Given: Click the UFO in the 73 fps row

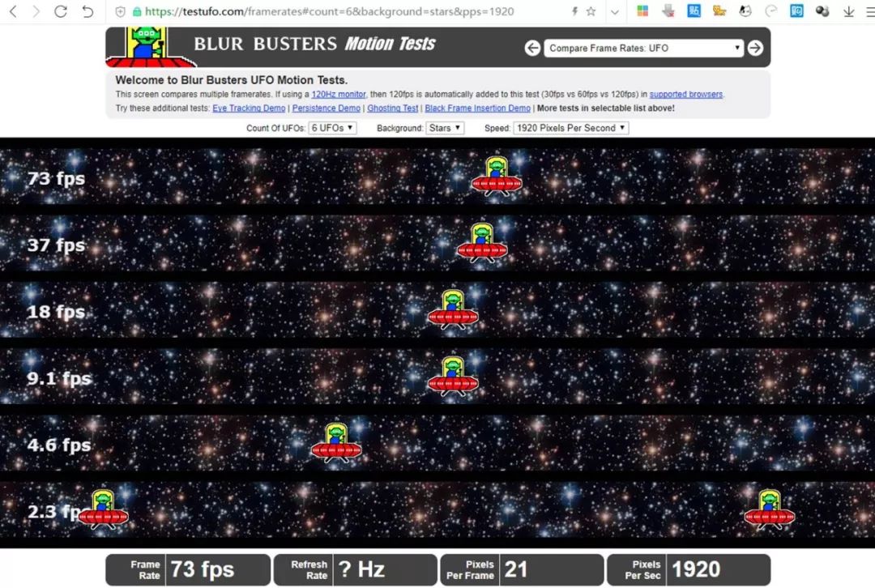Looking at the screenshot, I should 497,176.
